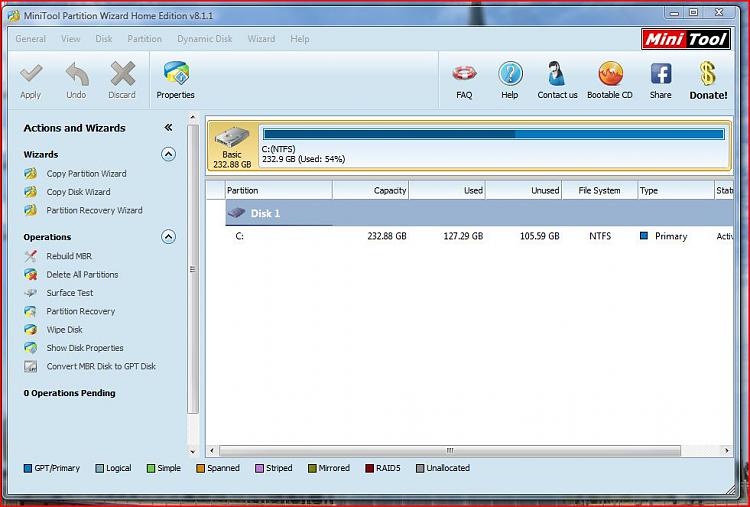Open the Help menu

[300, 39]
